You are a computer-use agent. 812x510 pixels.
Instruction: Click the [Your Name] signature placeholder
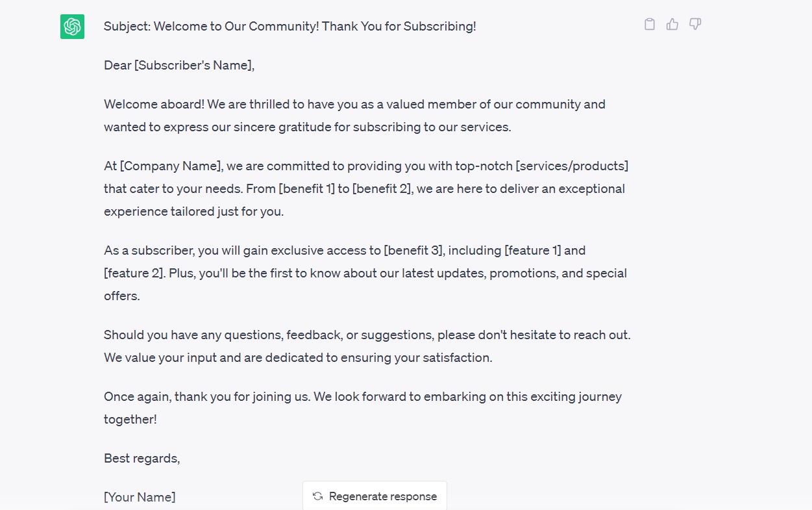click(140, 497)
